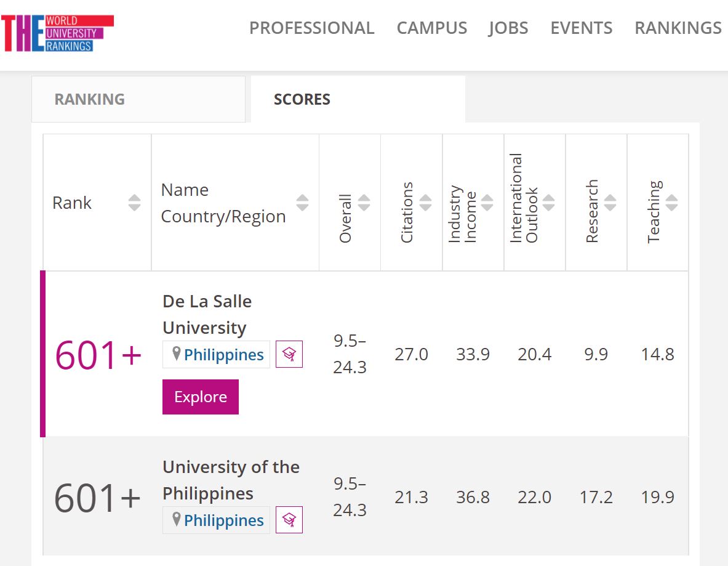Click De La Salle's 601+ rank
The image size is (728, 566).
coord(98,355)
